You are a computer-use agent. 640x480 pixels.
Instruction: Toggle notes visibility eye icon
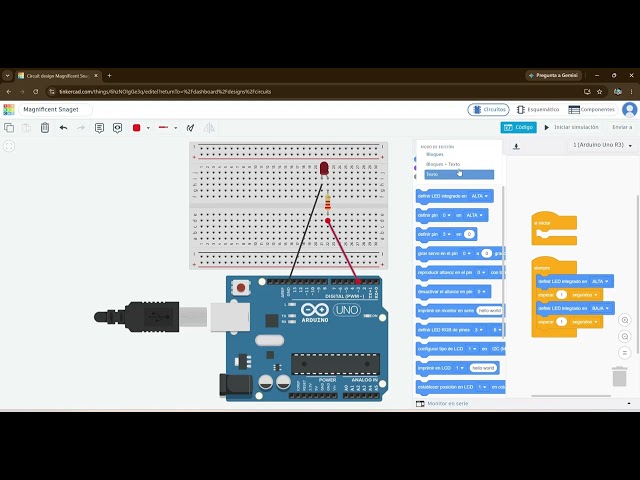(118, 128)
